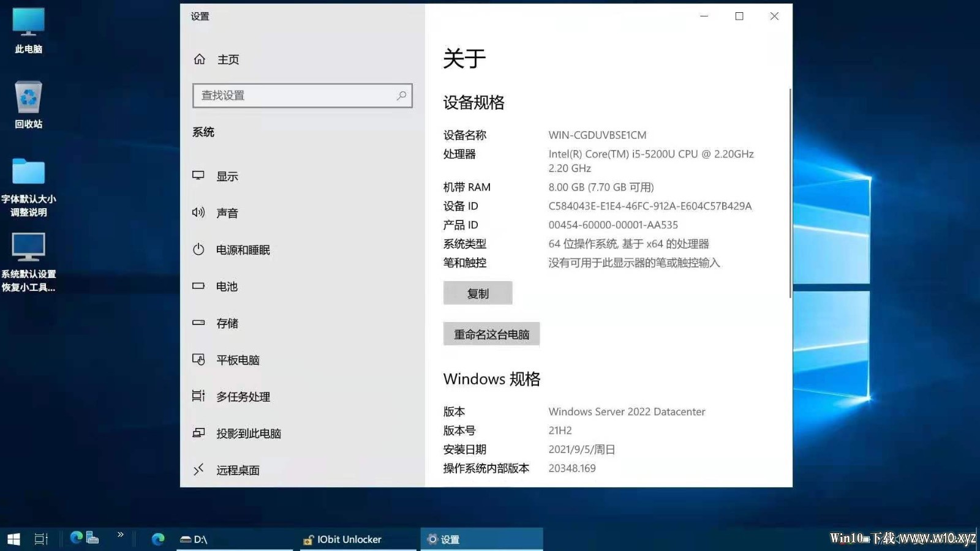Open Task View on the taskbar

pyautogui.click(x=41, y=539)
